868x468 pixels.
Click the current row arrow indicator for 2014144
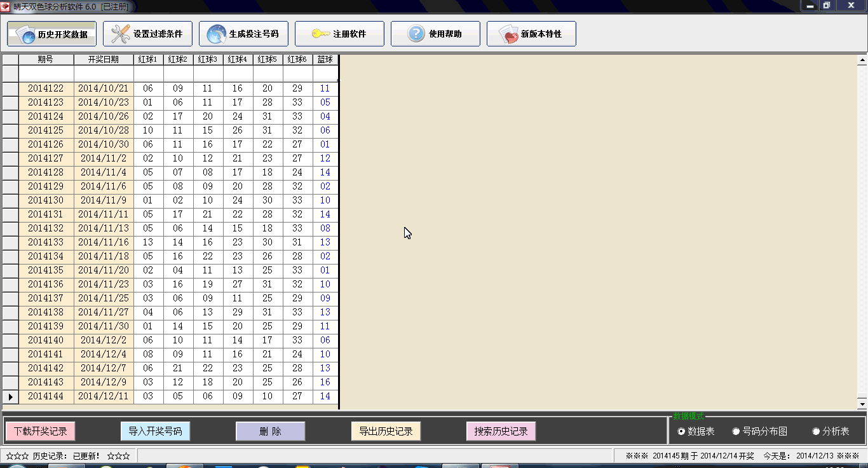pyautogui.click(x=10, y=396)
